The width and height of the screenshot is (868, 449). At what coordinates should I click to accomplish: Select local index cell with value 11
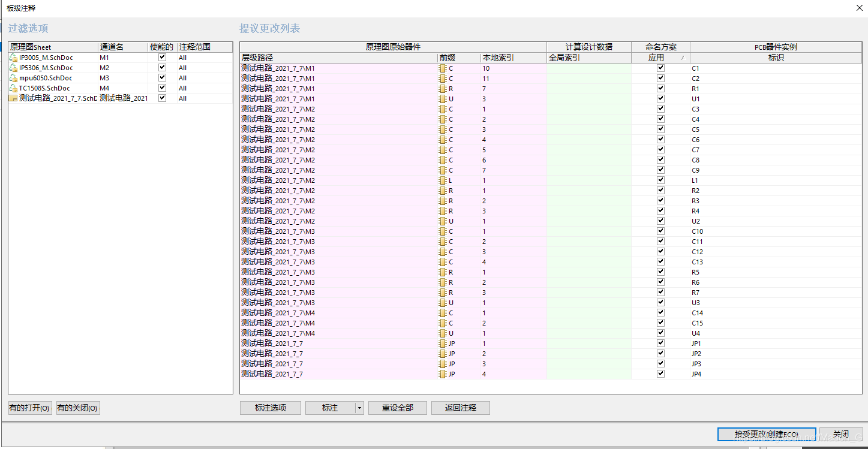[x=513, y=79]
